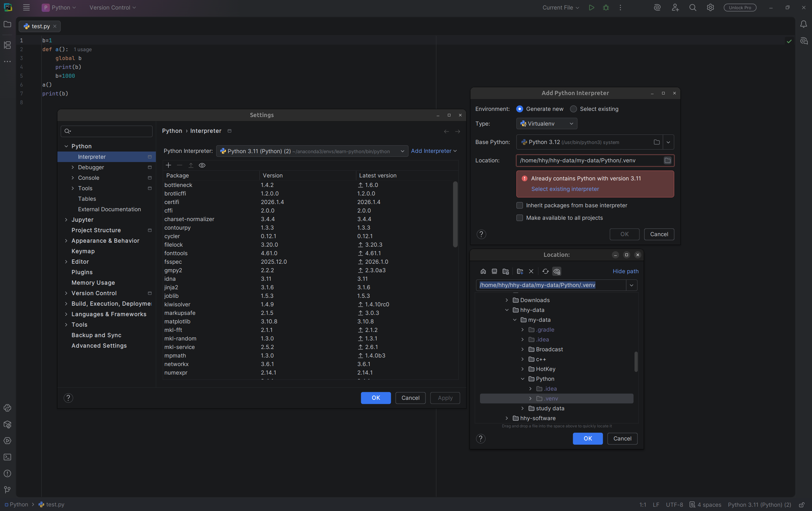Switch to the test.py editor tab
Image resolution: width=812 pixels, height=511 pixels.
pos(40,26)
